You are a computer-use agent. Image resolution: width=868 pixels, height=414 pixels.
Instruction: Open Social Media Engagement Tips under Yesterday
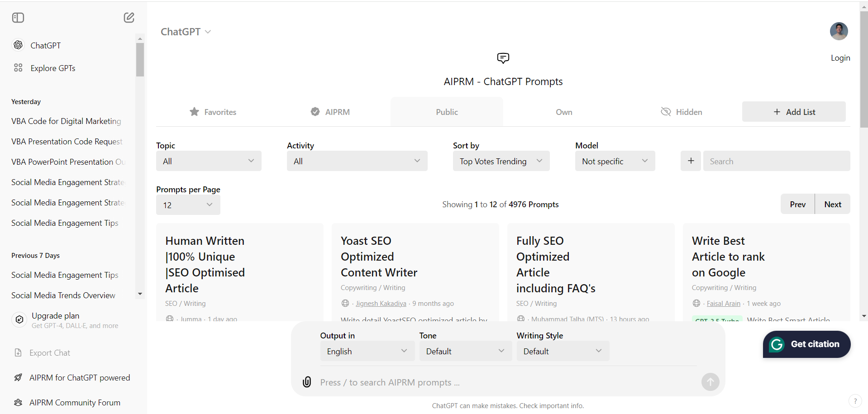click(x=65, y=223)
